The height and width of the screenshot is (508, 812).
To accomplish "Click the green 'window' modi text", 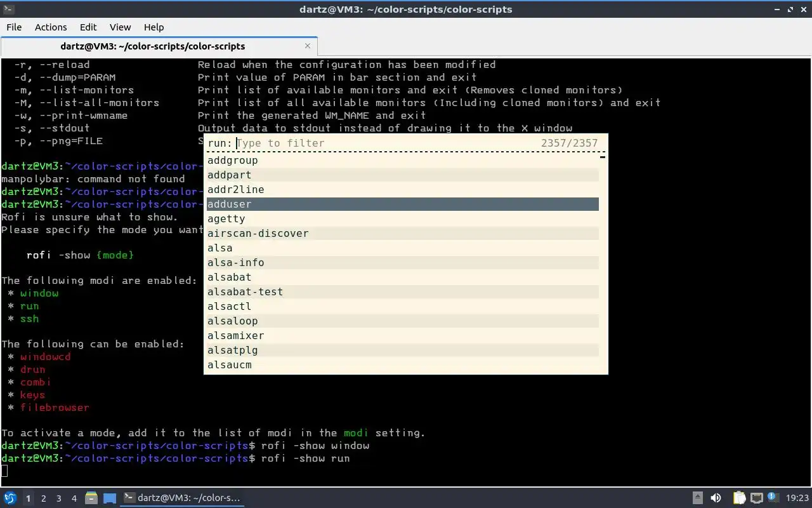I will pos(39,293).
